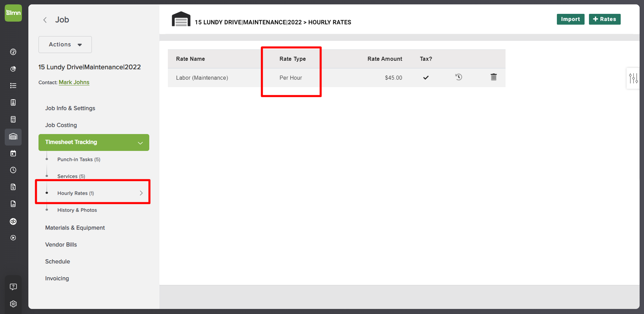The width and height of the screenshot is (644, 314).
Task: Open the dashboard speedometer icon in sidebar
Action: click(13, 52)
